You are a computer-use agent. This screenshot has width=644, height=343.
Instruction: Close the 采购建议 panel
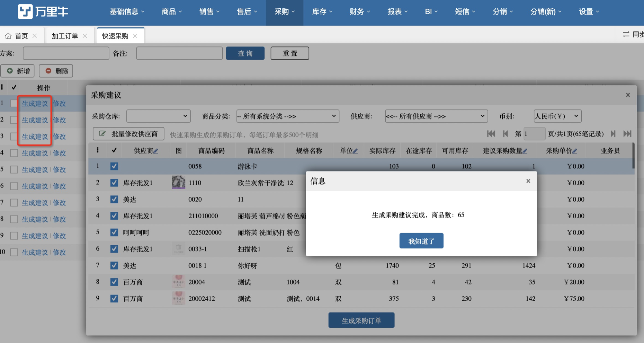click(628, 95)
